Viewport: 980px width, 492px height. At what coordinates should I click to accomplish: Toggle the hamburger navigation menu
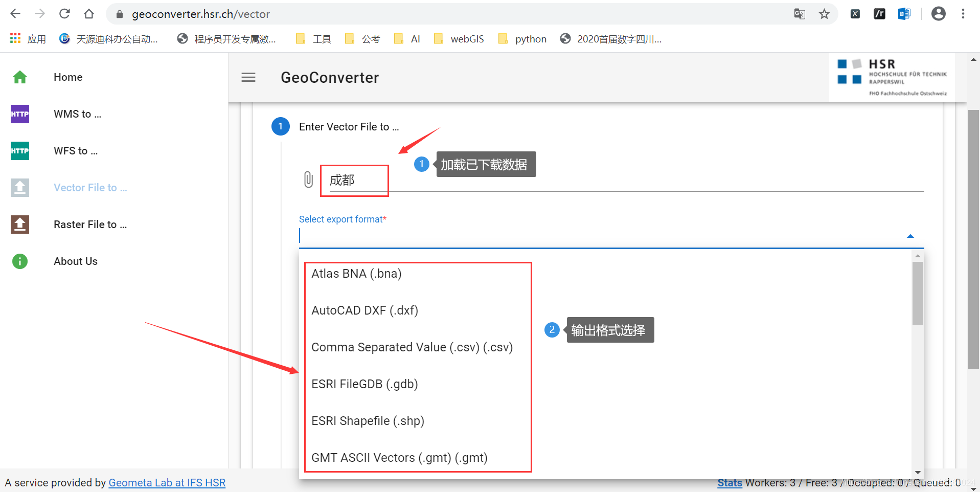coord(248,77)
